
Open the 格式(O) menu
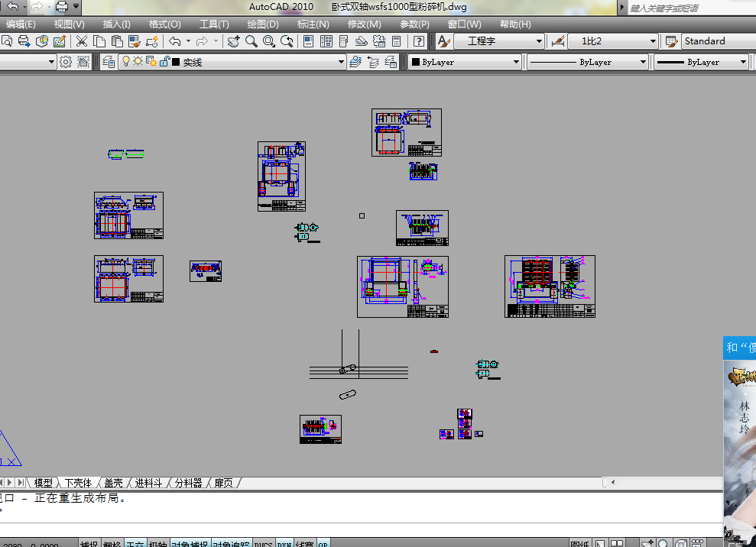165,24
